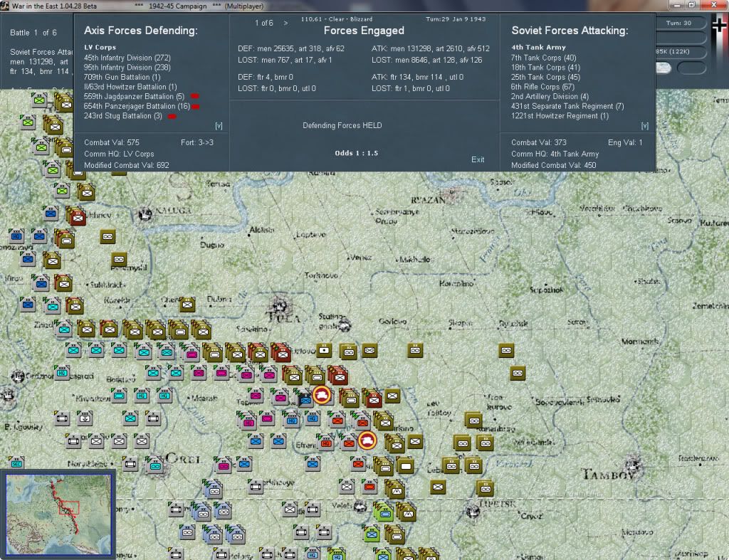Select the dark blue counter left of Teploye battle marker
729x560 pixels.
point(305,398)
